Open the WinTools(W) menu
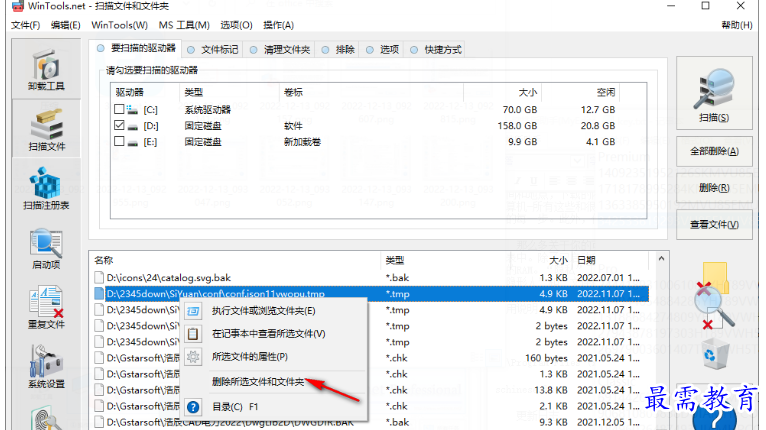The image size is (766, 430). click(x=120, y=25)
